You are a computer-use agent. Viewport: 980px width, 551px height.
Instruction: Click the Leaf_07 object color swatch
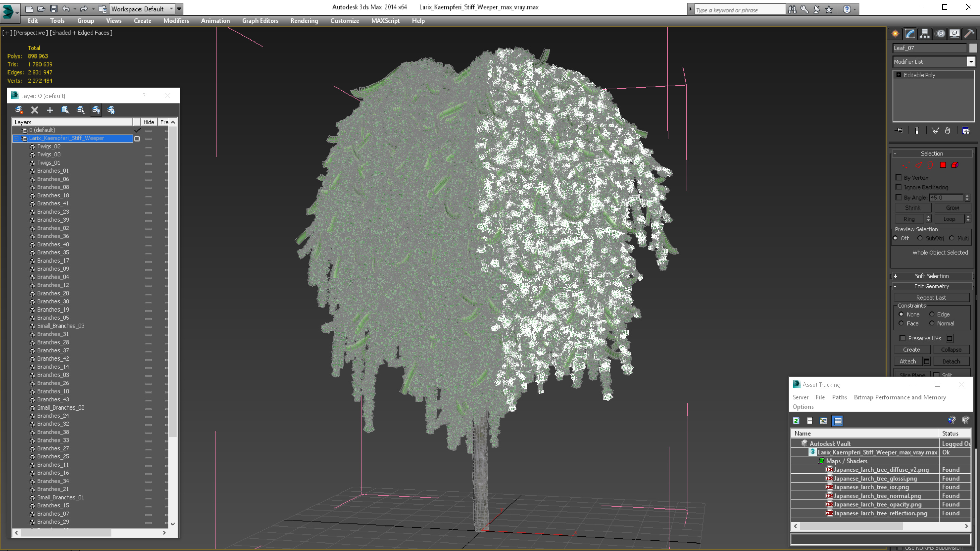973,48
